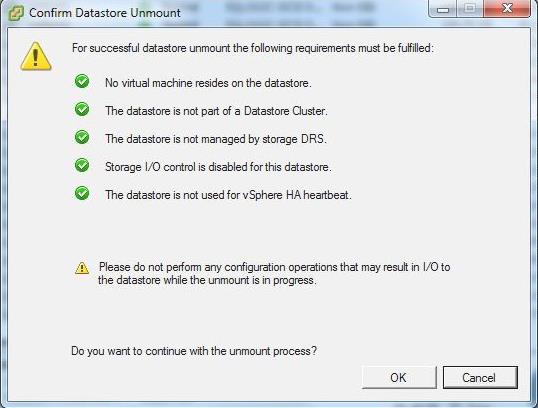Image resolution: width=538 pixels, height=408 pixels.
Task: Click the large yellow warning triangle icon
Action: (36, 57)
